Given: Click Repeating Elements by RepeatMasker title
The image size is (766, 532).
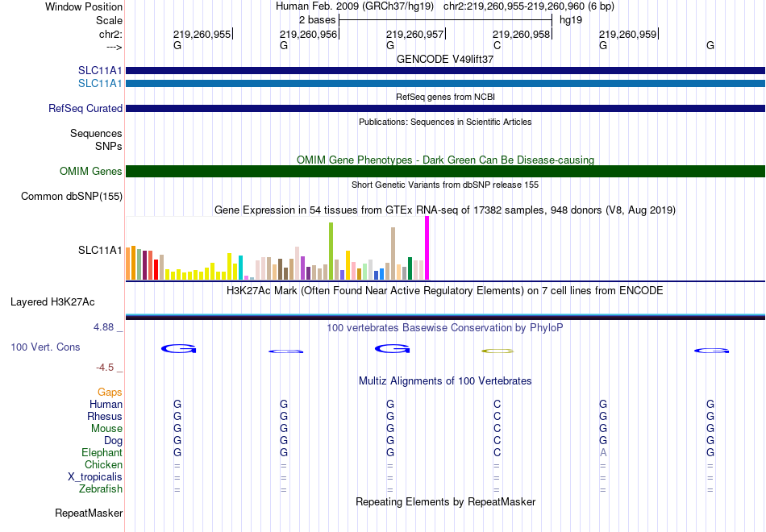Looking at the screenshot, I should tap(445, 501).
